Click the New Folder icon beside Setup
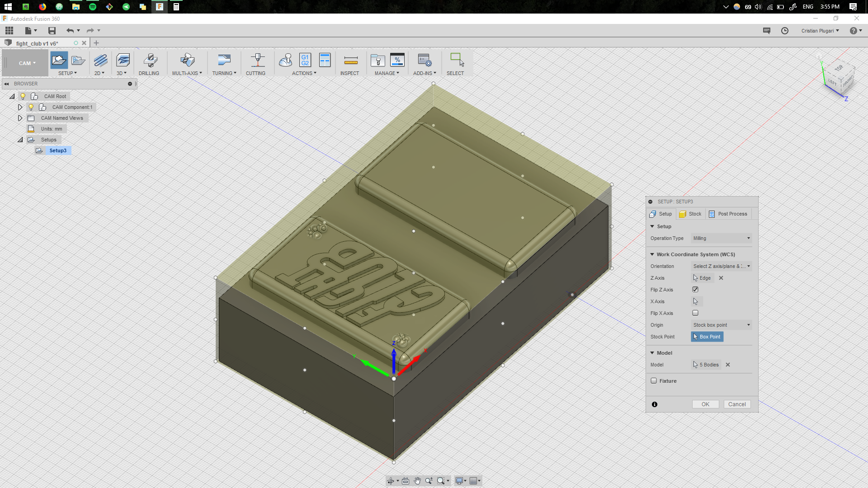 click(x=78, y=60)
